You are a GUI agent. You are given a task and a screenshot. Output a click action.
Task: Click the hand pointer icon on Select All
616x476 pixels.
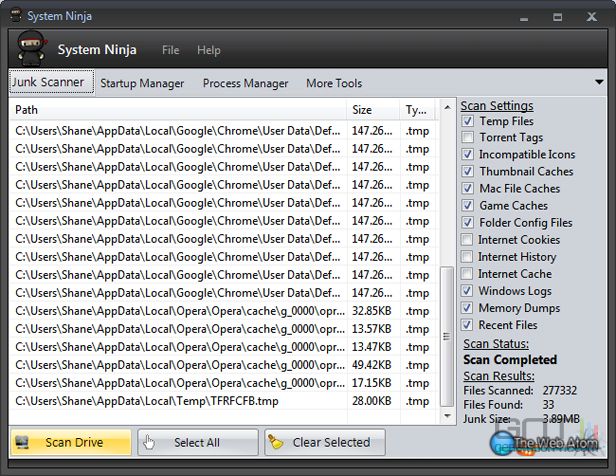tap(149, 442)
